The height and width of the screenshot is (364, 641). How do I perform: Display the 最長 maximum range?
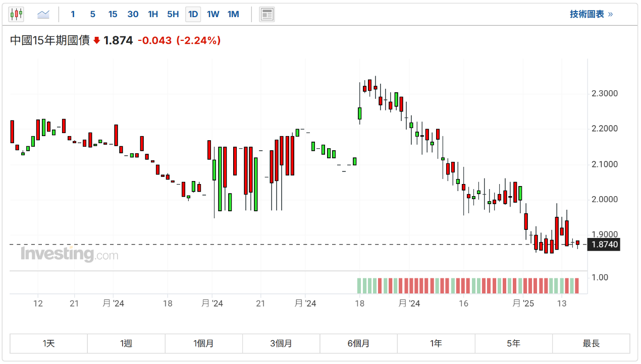click(591, 343)
